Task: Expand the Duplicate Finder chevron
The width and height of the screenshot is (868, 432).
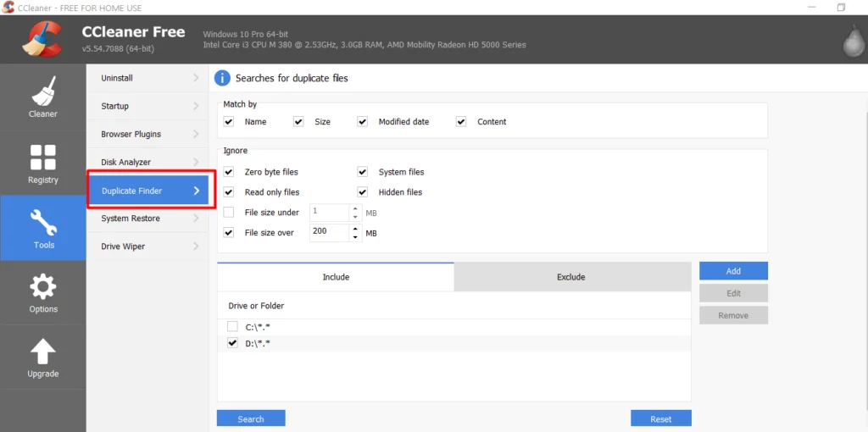Action: pos(197,191)
